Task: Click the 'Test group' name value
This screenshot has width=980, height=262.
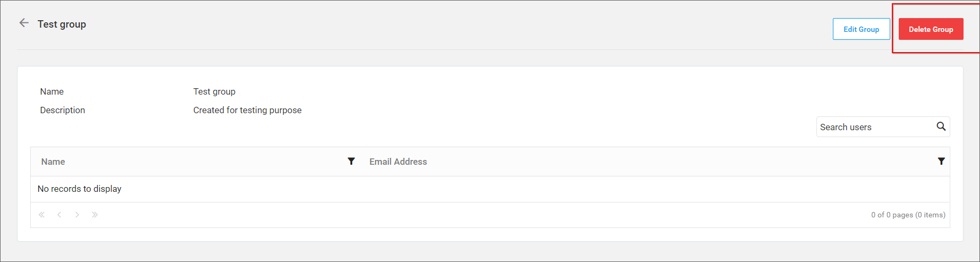Action: [x=214, y=91]
